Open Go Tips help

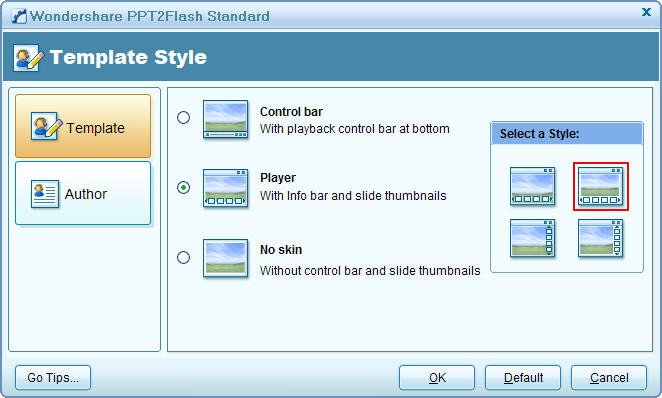click(53, 377)
